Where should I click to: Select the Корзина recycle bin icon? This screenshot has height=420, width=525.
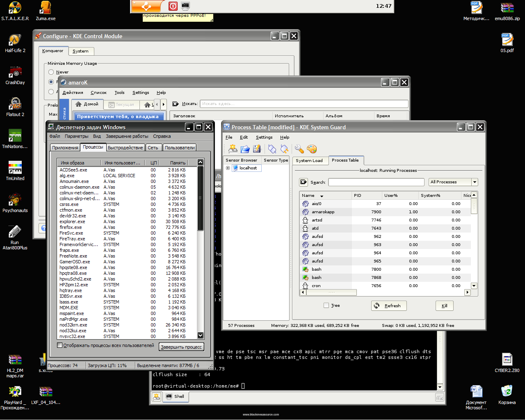click(x=507, y=395)
